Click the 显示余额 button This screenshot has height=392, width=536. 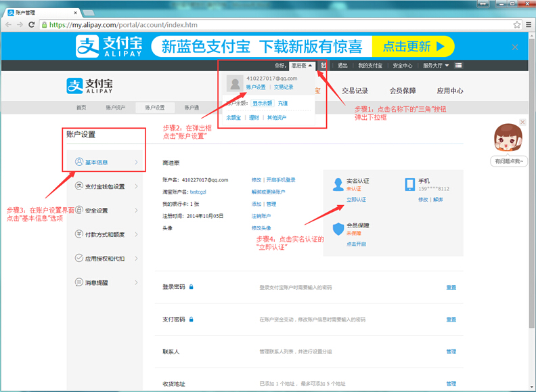click(x=262, y=103)
